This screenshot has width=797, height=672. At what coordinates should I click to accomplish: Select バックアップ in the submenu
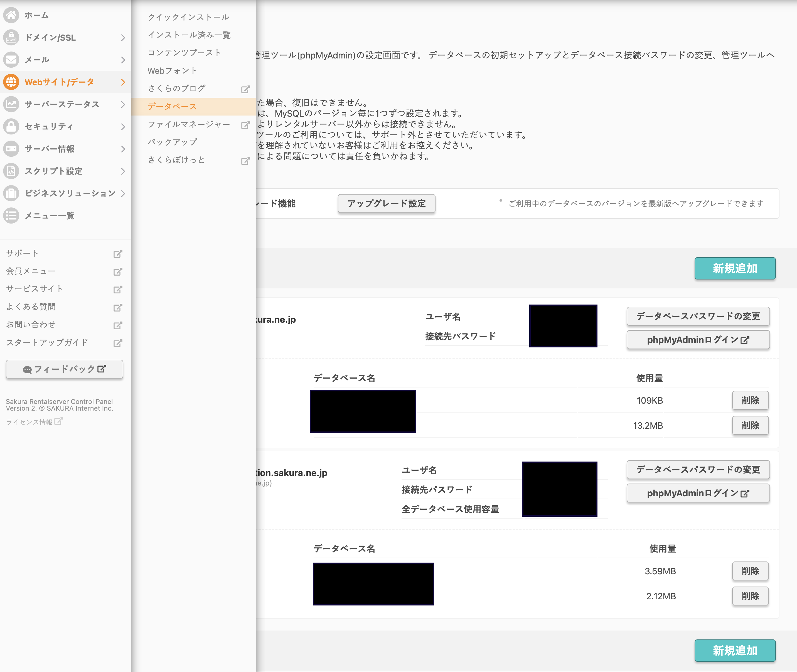[173, 142]
